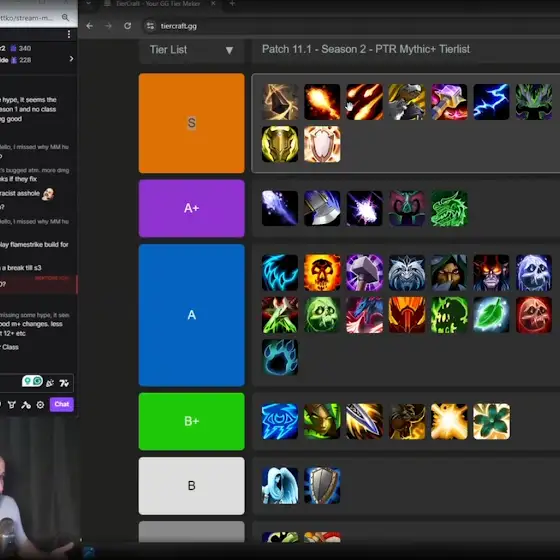Click the cow-head icon in chat toolbar
Viewport: 560px width, 560px height.
pyautogui.click(x=11, y=405)
